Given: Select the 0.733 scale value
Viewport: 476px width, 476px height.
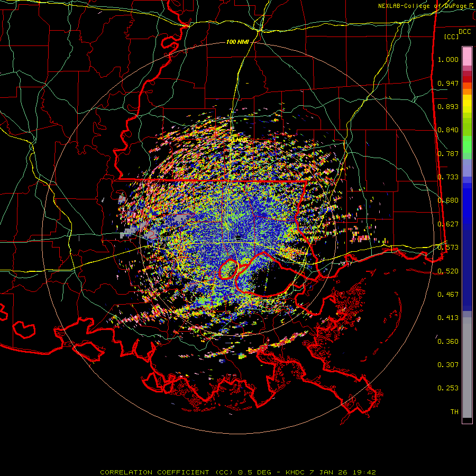Looking at the screenshot, I should (x=448, y=177).
